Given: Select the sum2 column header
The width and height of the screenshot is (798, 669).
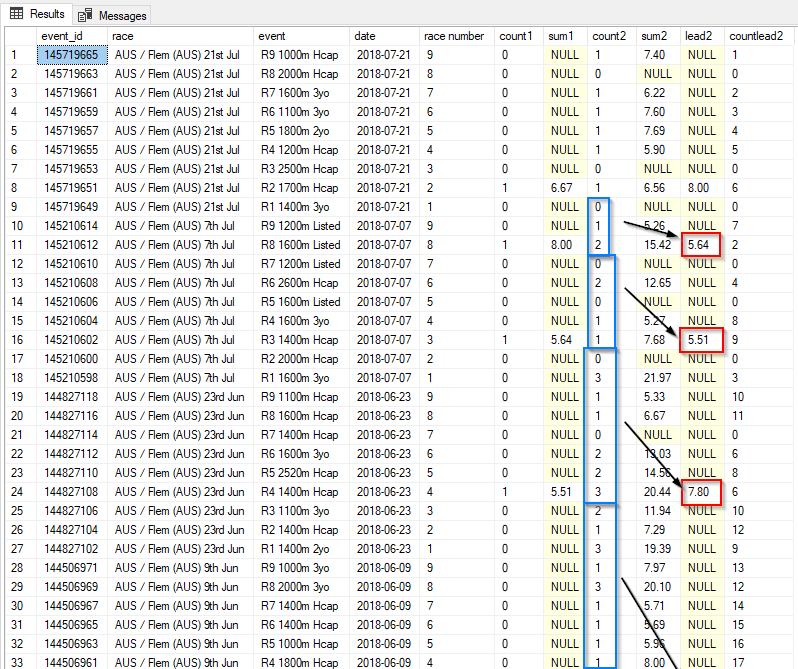Looking at the screenshot, I should tap(658, 36).
